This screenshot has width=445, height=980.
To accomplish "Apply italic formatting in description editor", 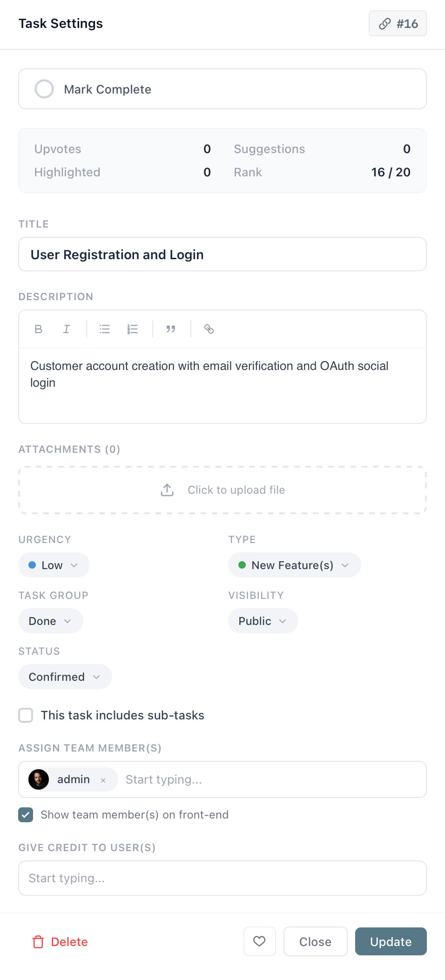I will tap(67, 329).
